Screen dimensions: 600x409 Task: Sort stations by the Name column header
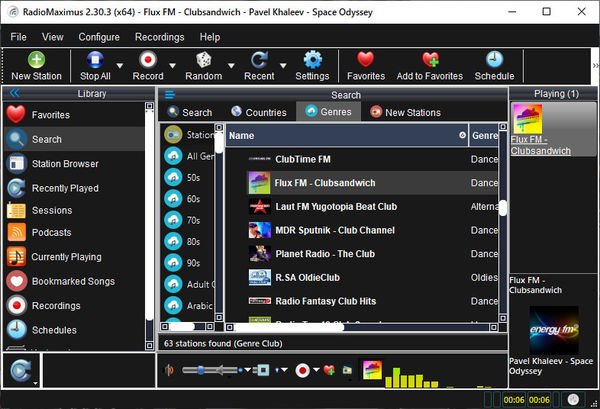[347, 135]
